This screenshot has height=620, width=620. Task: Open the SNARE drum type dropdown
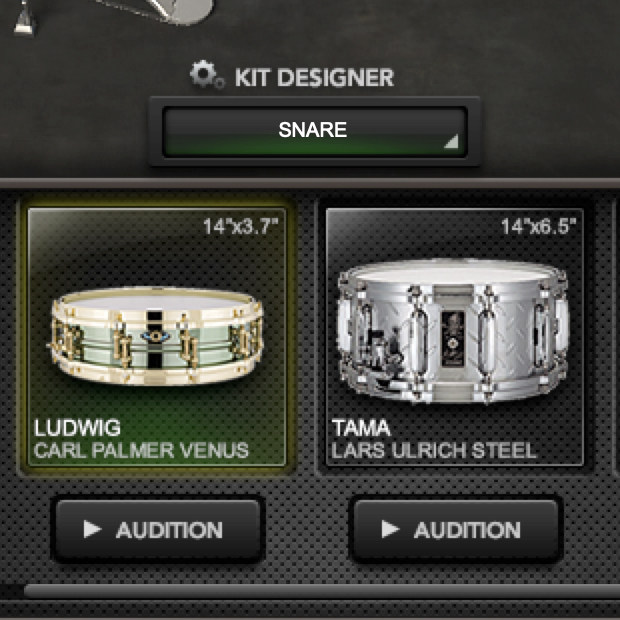click(x=315, y=132)
